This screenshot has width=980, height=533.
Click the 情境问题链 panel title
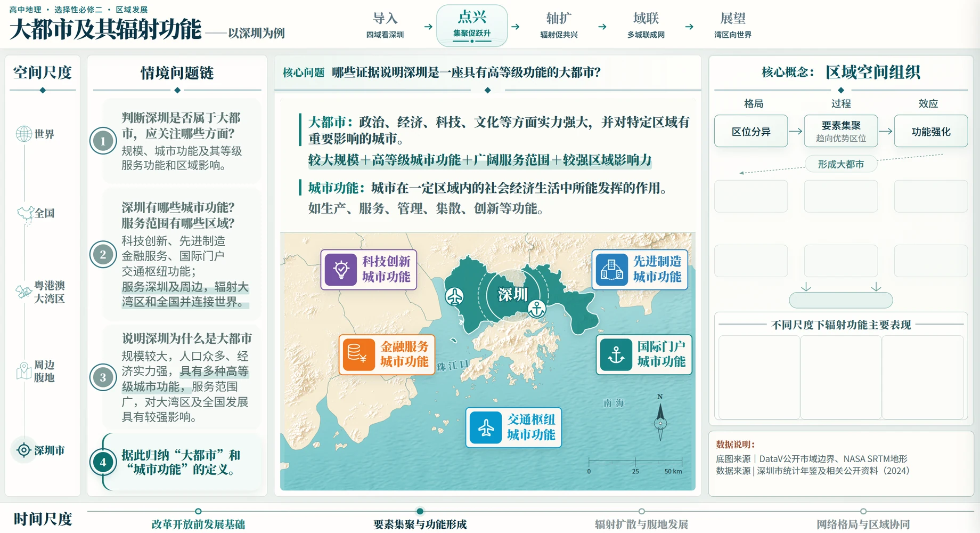(x=177, y=73)
